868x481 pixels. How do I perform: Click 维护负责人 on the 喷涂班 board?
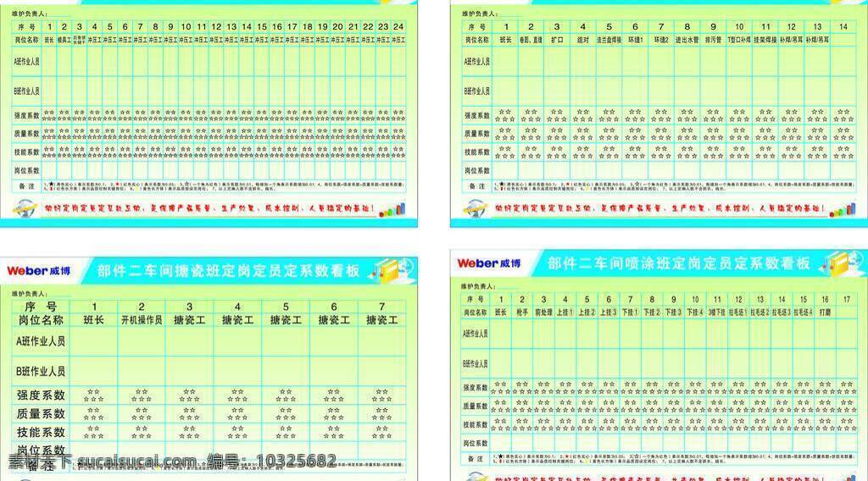click(478, 286)
